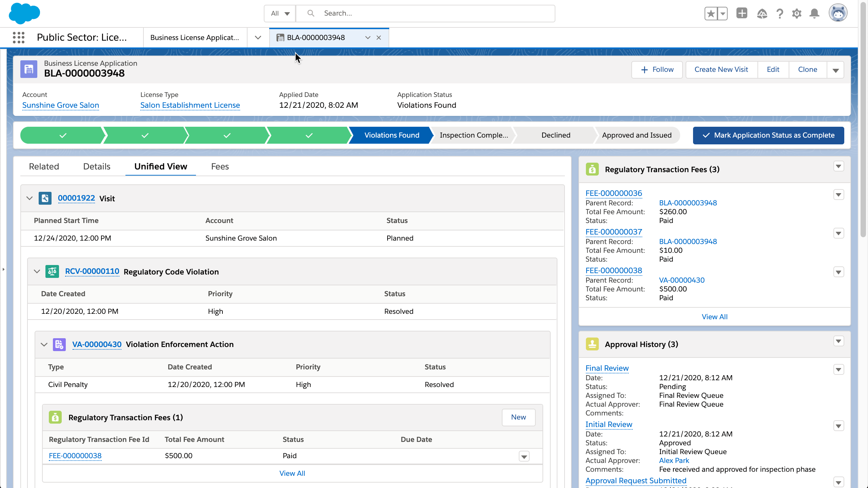Open search scope All dropdown

280,14
